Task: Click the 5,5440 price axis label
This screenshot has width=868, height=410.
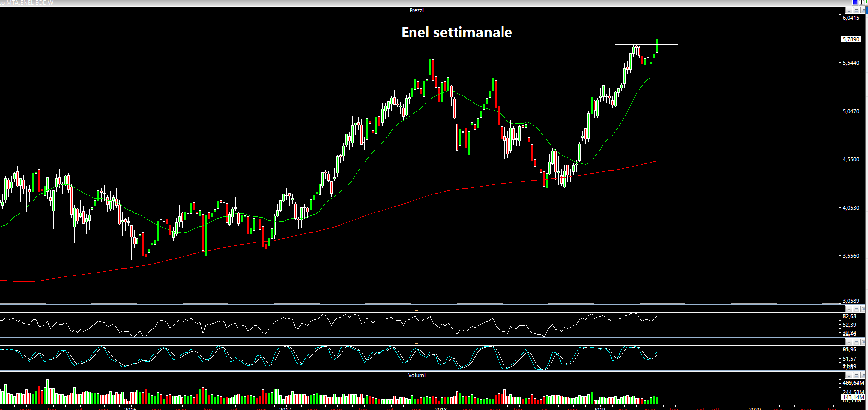Action: 851,63
